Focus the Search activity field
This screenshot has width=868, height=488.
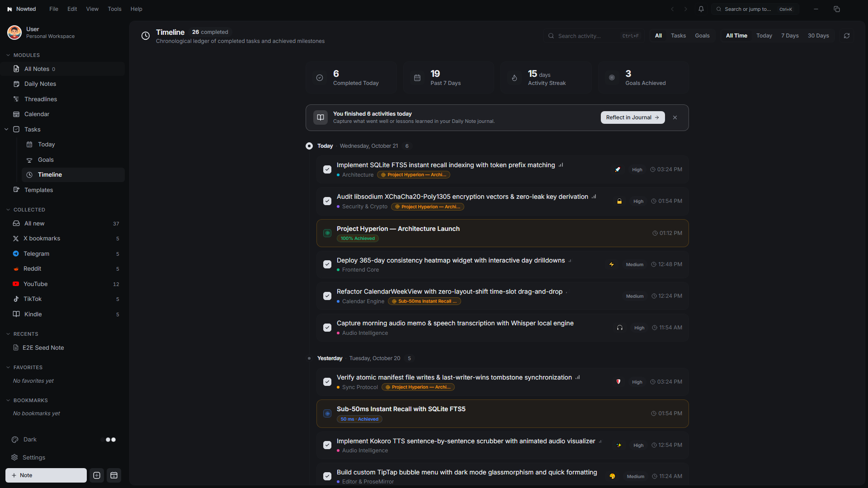594,36
